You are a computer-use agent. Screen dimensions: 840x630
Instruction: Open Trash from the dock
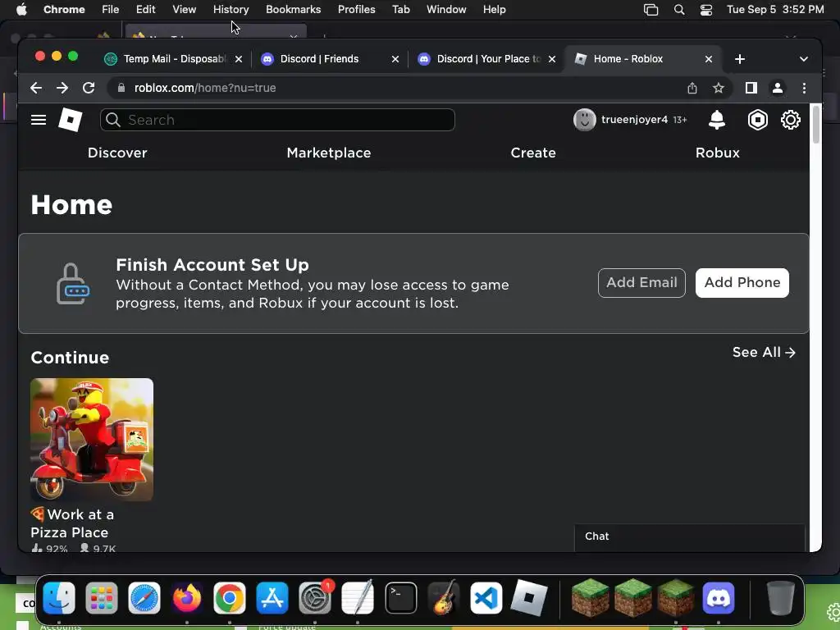pos(781,598)
